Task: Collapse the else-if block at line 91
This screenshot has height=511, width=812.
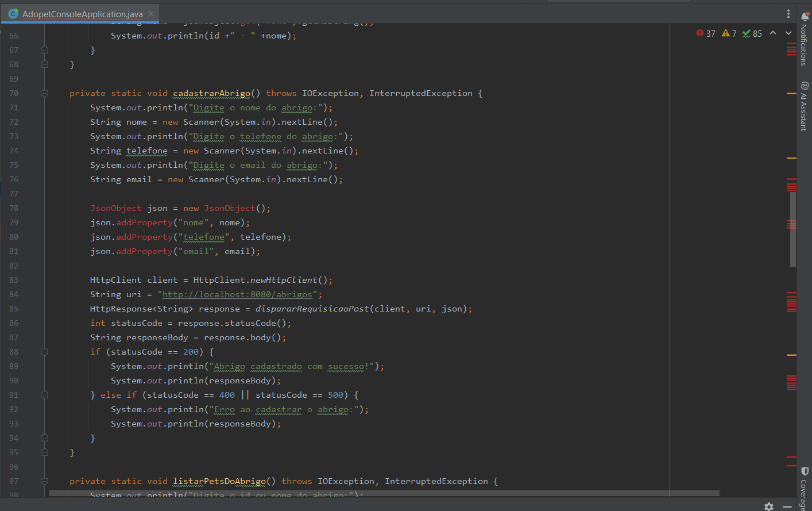Action: [x=45, y=395]
